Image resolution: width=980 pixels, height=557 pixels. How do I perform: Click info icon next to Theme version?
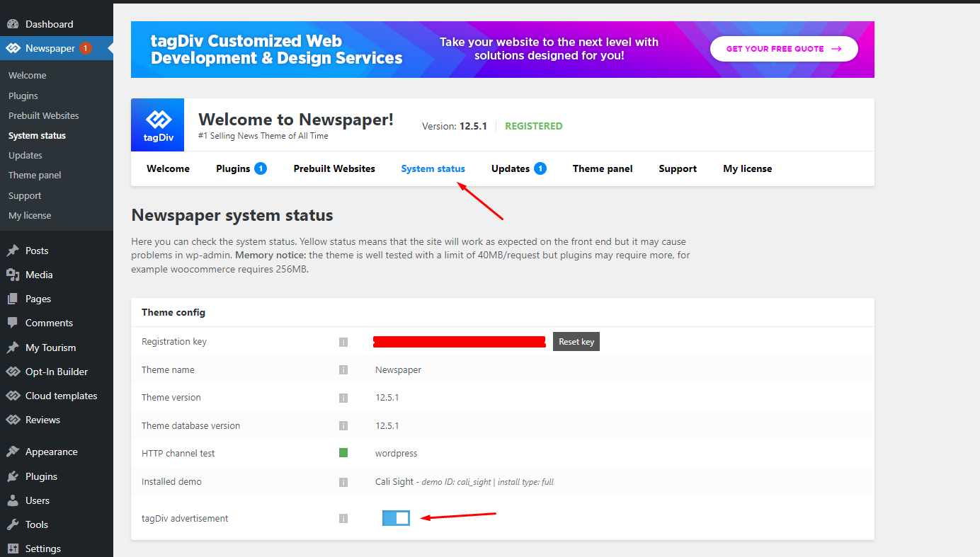click(343, 398)
